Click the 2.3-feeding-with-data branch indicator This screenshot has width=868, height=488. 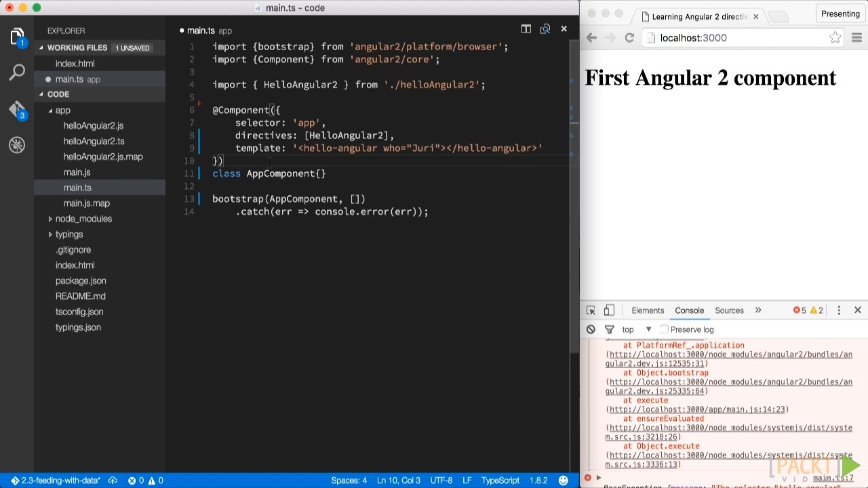coord(56,481)
